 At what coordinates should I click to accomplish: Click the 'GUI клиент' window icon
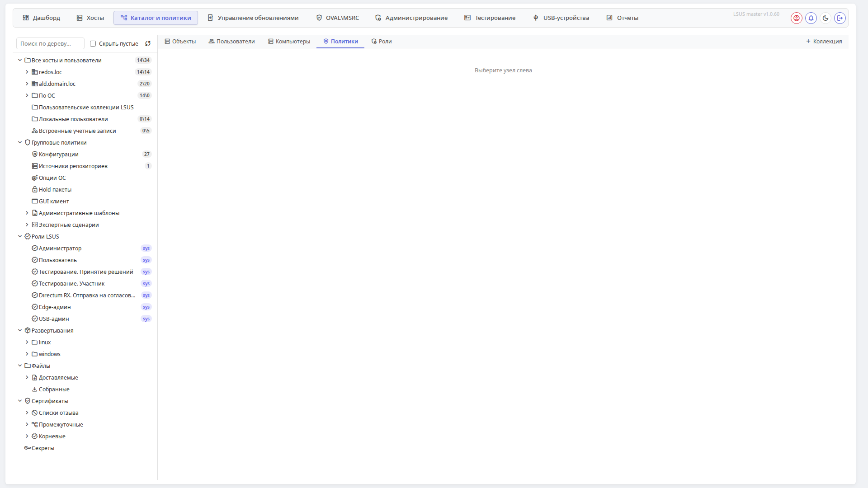click(x=35, y=201)
